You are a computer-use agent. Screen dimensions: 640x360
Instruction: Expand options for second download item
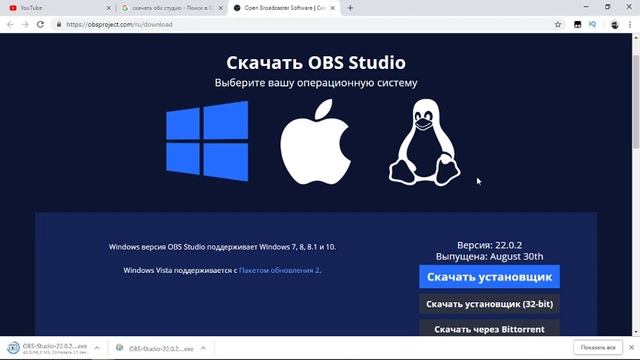(203, 348)
